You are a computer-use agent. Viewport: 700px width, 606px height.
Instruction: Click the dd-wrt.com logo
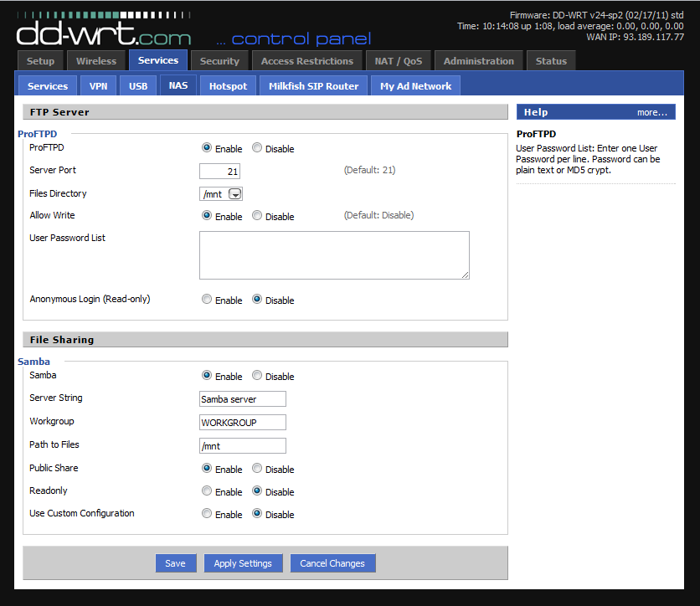click(x=103, y=33)
